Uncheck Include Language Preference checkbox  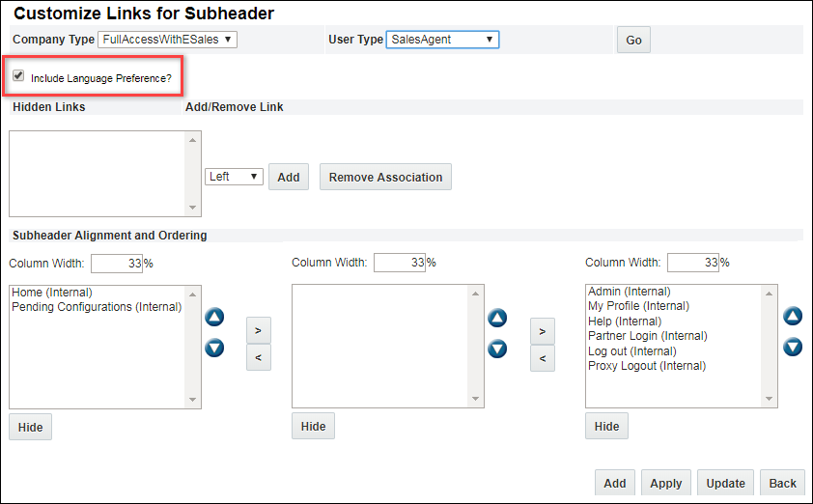(18, 75)
